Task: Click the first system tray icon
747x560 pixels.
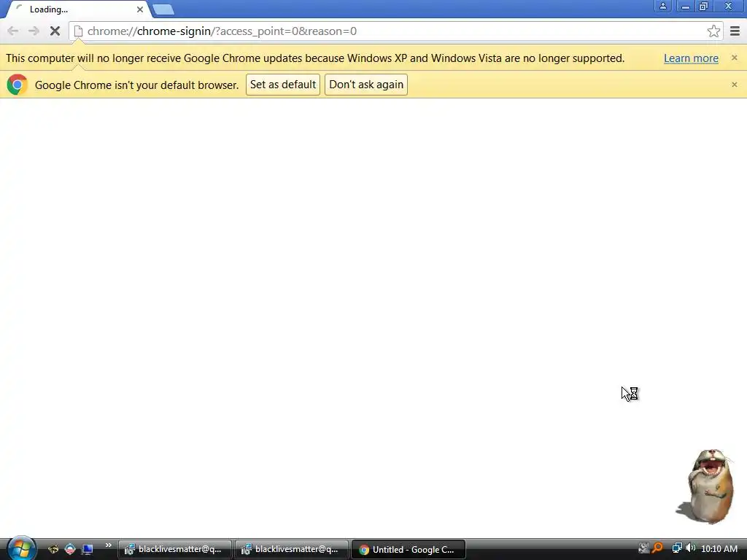Action: coord(643,548)
